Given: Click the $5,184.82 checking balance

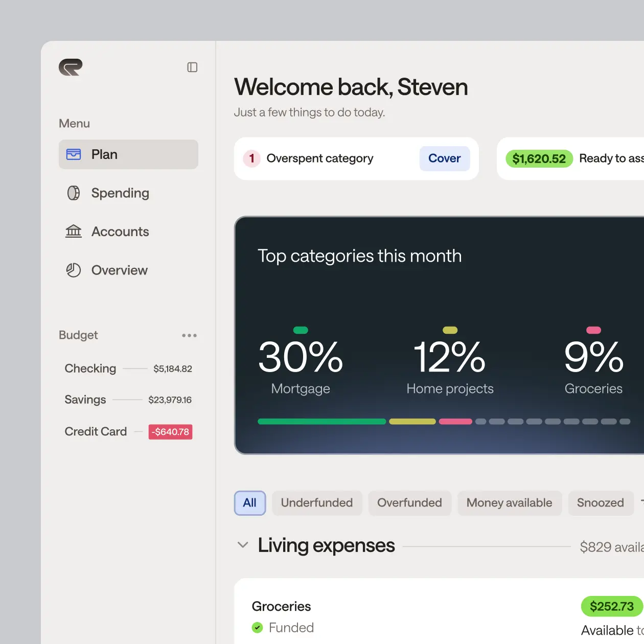Looking at the screenshot, I should (x=173, y=369).
